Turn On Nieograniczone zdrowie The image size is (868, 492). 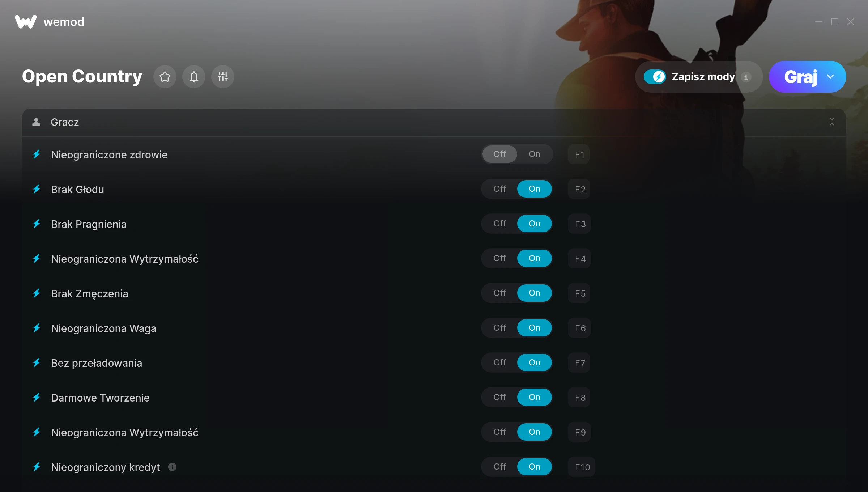click(534, 154)
